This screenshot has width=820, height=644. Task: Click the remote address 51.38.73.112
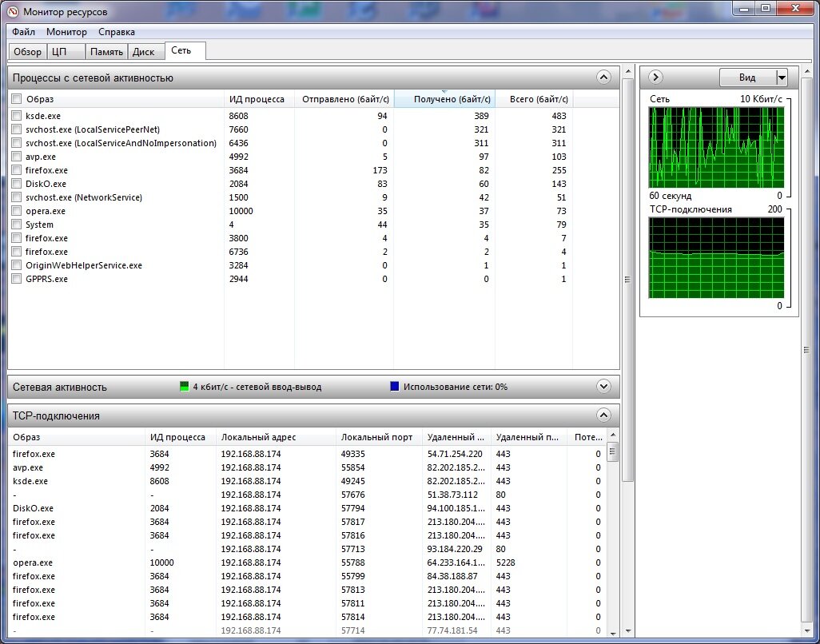pyautogui.click(x=452, y=495)
